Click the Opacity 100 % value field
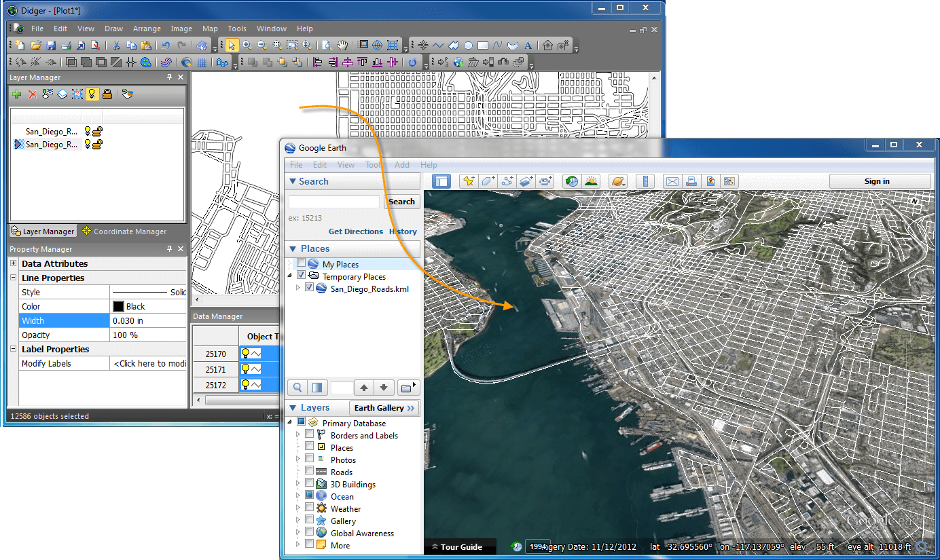 (148, 335)
